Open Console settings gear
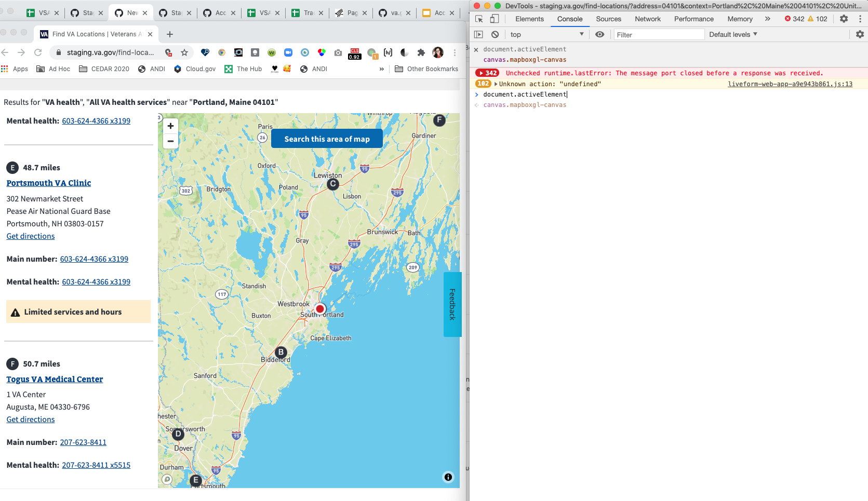Viewport: 868px width, 501px height. click(860, 34)
